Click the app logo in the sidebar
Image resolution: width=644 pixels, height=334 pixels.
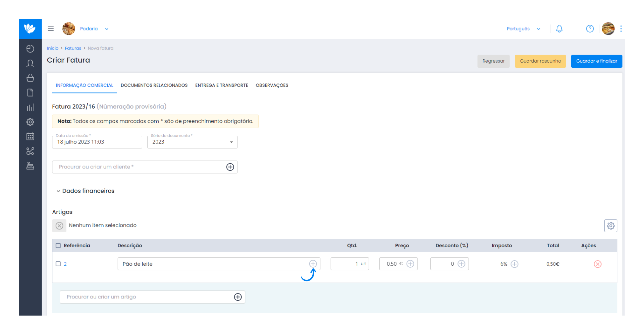click(30, 28)
